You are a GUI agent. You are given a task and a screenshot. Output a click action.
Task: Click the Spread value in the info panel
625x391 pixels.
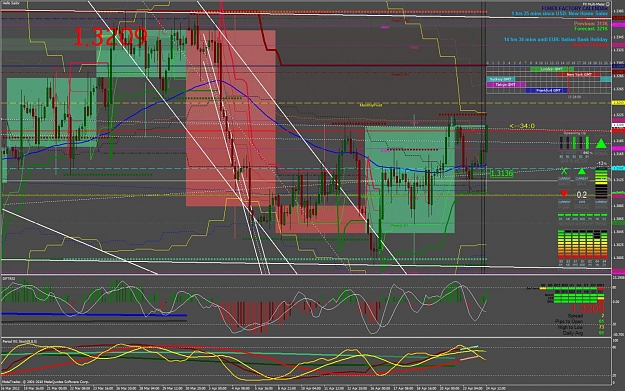603,316
